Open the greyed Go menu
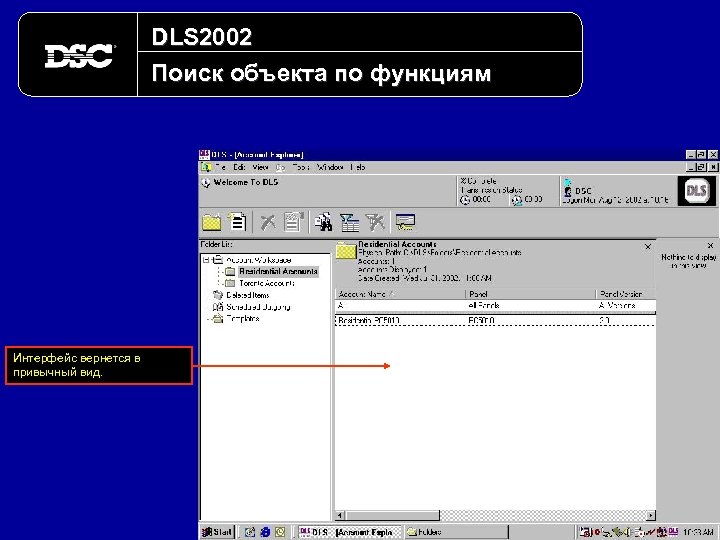Viewport: 720px width, 540px height. [280, 167]
